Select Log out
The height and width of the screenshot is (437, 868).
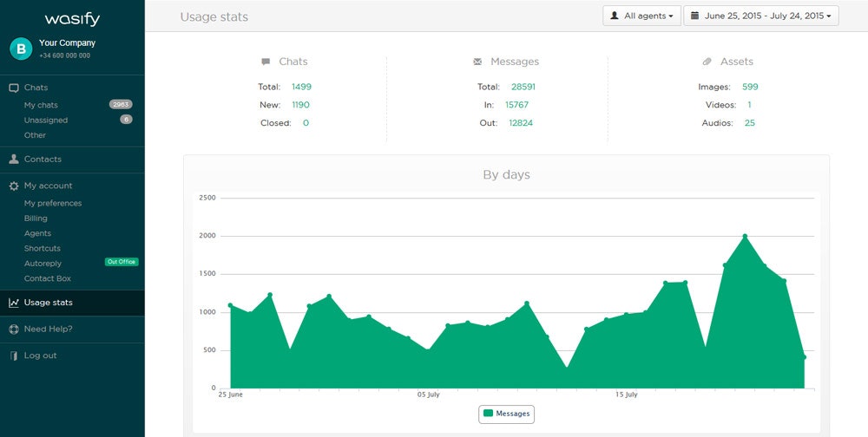pyautogui.click(x=41, y=355)
